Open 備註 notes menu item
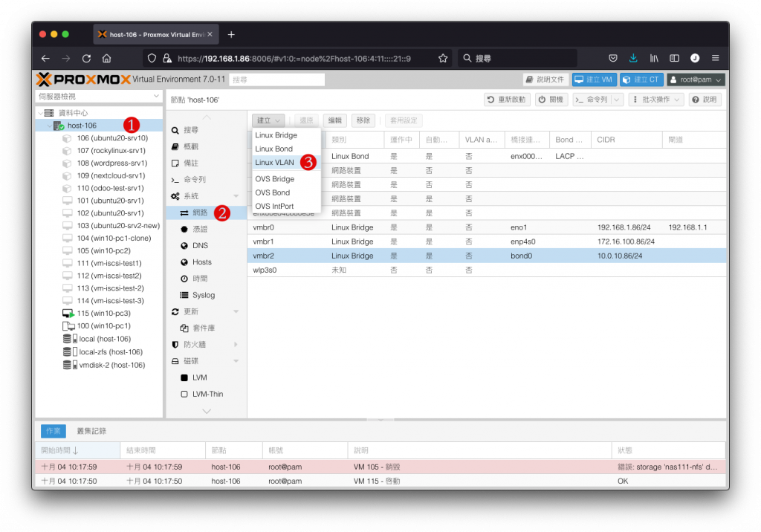The width and height of the screenshot is (761, 532). click(x=191, y=163)
